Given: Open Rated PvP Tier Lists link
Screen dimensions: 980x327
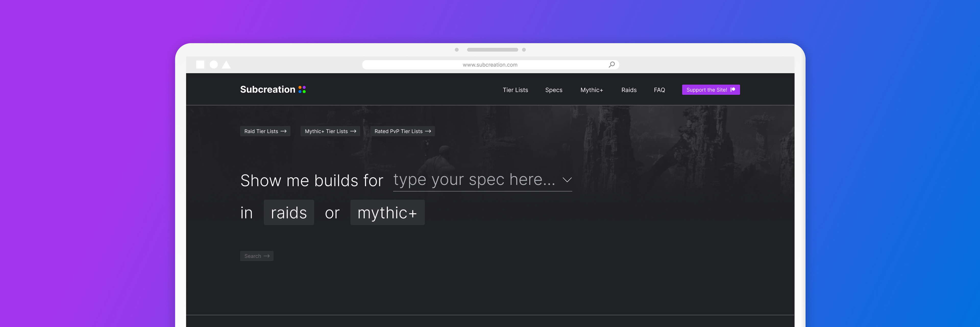Looking at the screenshot, I should tap(402, 131).
